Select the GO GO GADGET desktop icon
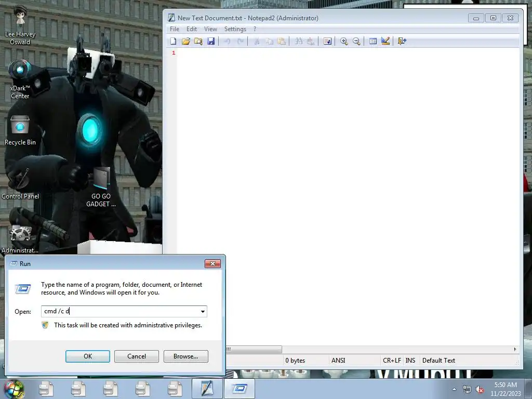Image resolution: width=532 pixels, height=399 pixels. (x=101, y=187)
